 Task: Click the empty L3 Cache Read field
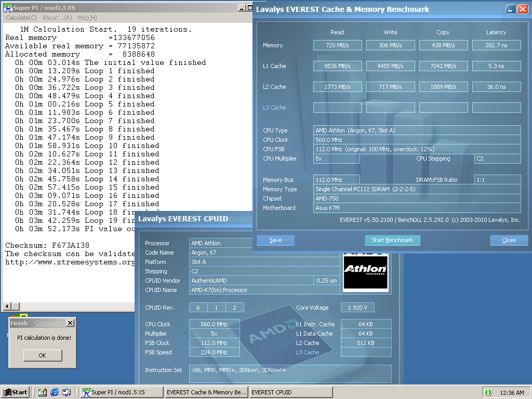[x=338, y=108]
